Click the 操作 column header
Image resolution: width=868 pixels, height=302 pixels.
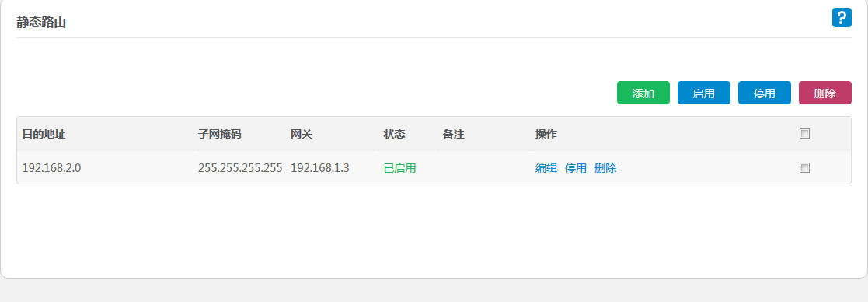pos(546,134)
